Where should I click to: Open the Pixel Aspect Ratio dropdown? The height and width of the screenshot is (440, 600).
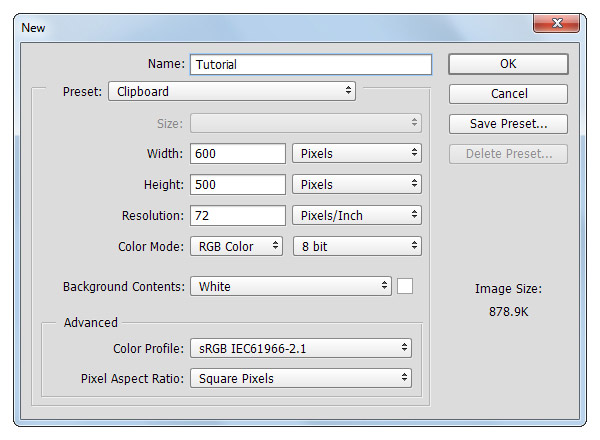coord(301,378)
